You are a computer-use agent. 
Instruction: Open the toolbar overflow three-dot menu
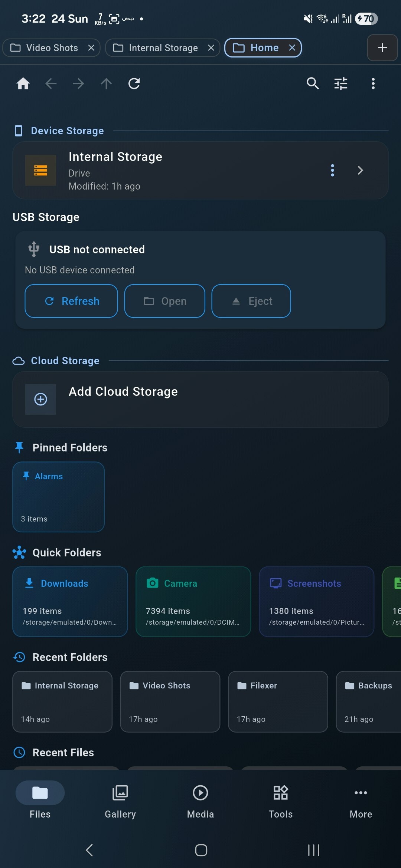click(373, 83)
